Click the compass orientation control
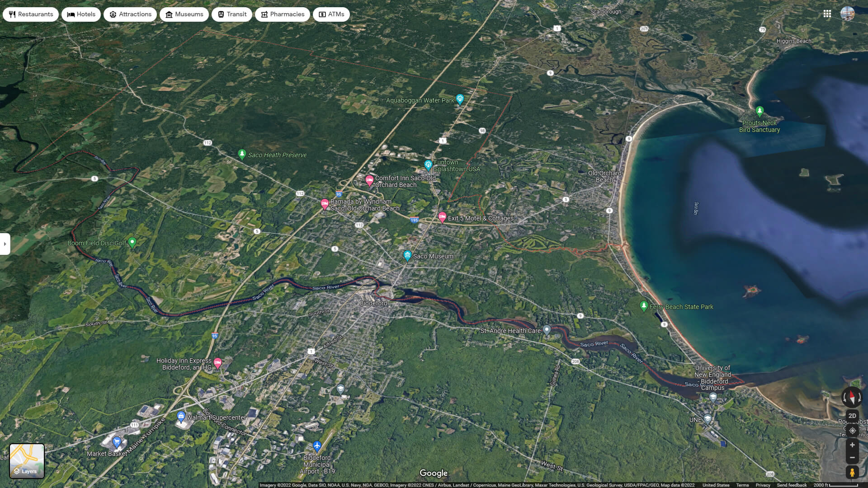 pyautogui.click(x=852, y=397)
